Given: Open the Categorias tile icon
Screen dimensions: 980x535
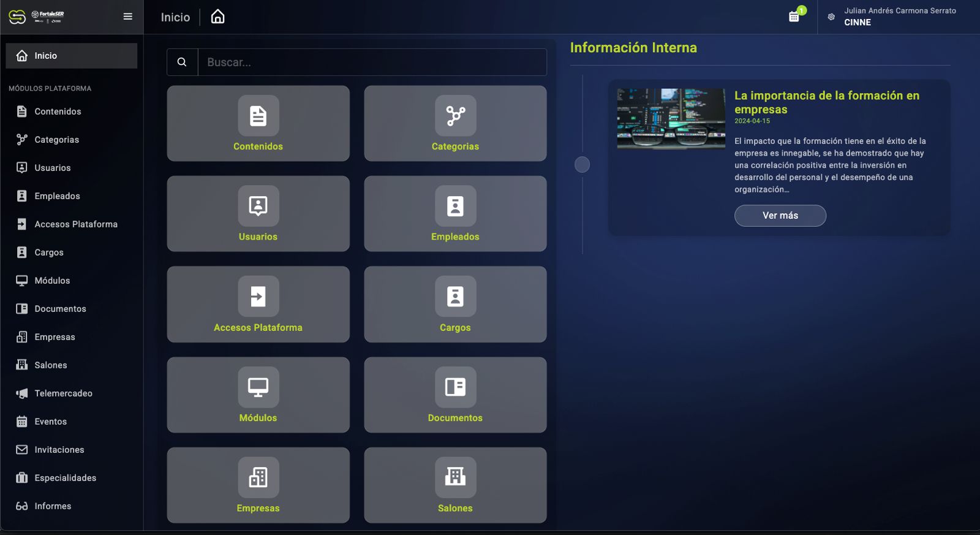Looking at the screenshot, I should [x=455, y=116].
